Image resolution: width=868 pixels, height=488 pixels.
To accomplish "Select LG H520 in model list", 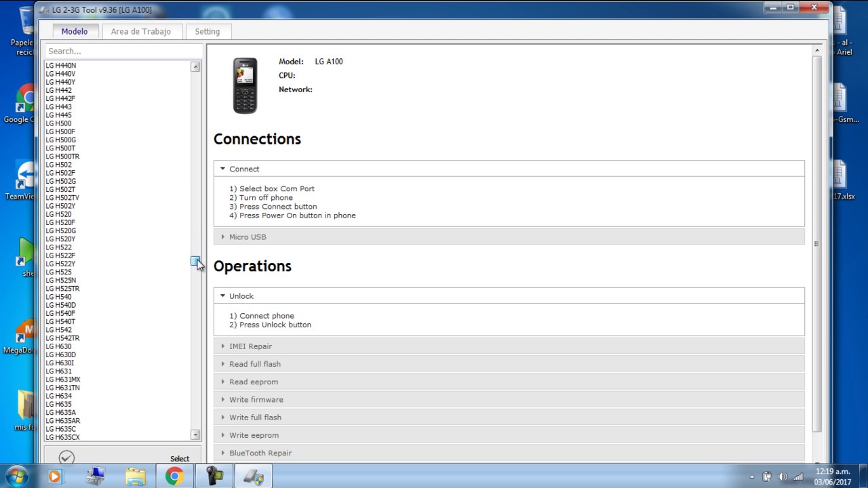I will click(58, 214).
